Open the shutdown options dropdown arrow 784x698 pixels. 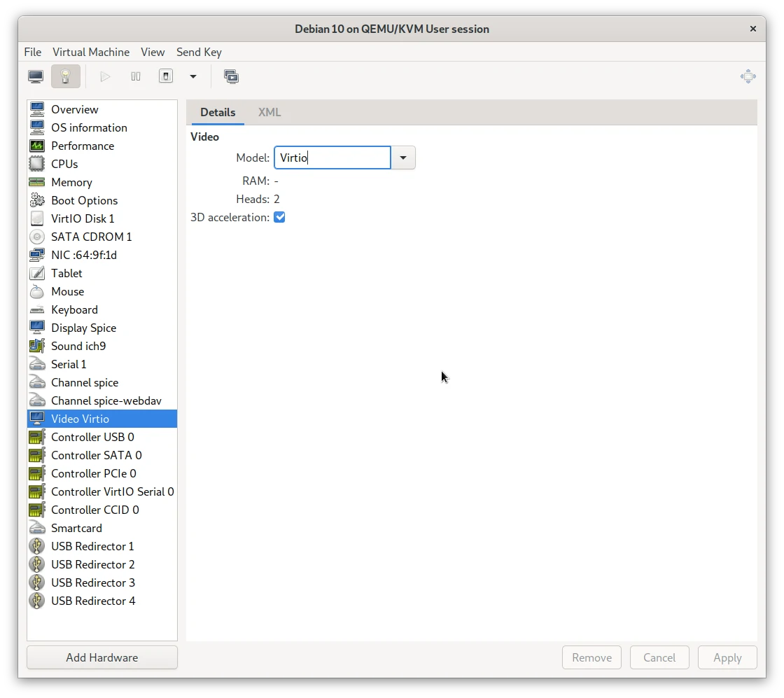[193, 76]
